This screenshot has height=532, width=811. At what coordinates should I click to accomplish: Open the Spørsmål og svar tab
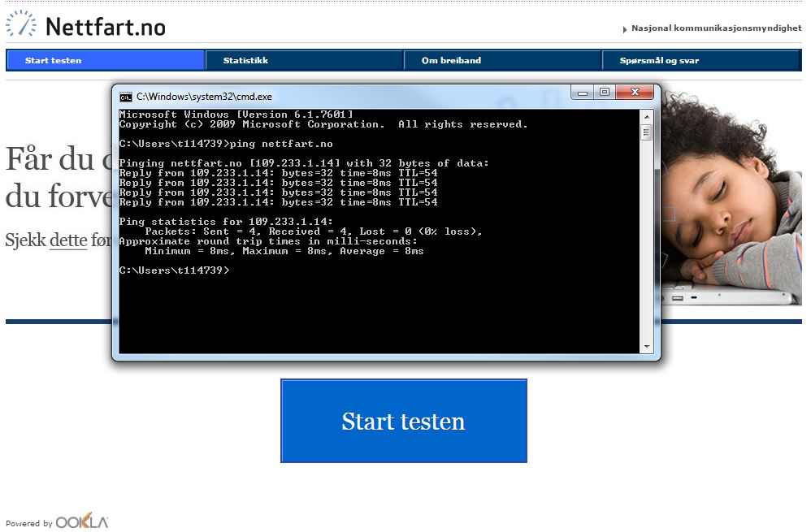(x=702, y=60)
